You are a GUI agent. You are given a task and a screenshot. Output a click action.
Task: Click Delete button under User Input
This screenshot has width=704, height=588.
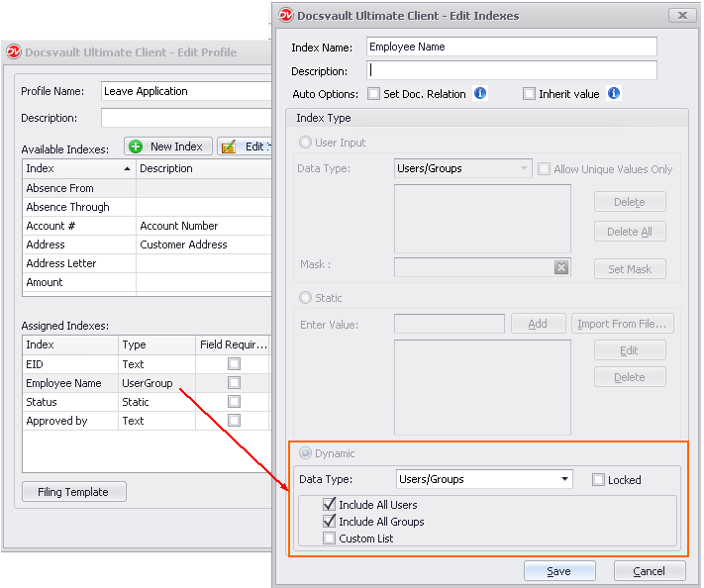pyautogui.click(x=630, y=202)
